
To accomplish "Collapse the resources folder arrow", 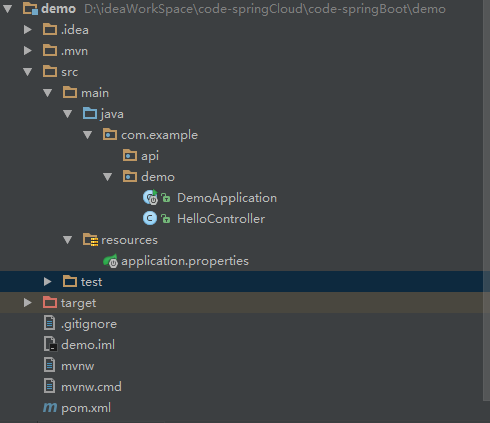I will point(68,240).
